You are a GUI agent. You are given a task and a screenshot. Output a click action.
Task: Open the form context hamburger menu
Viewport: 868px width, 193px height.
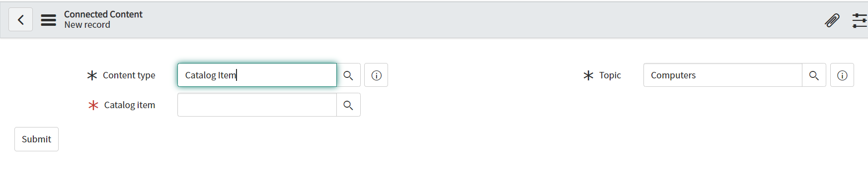point(48,20)
